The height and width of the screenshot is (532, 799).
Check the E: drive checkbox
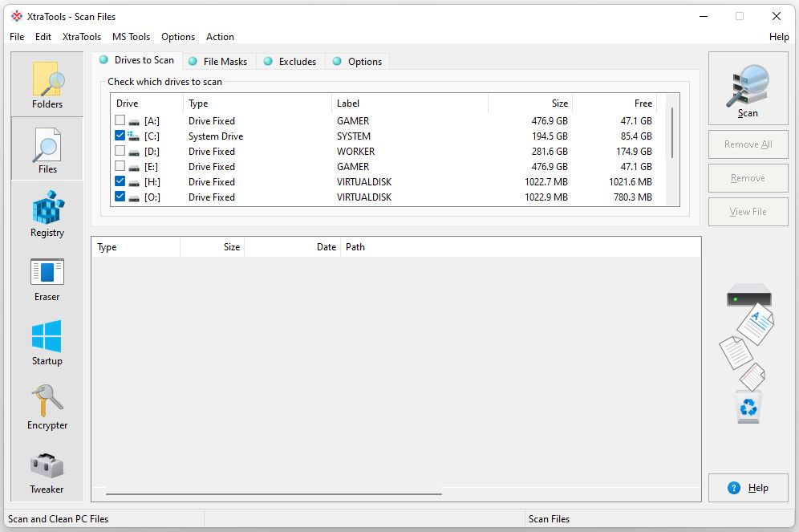tap(120, 166)
